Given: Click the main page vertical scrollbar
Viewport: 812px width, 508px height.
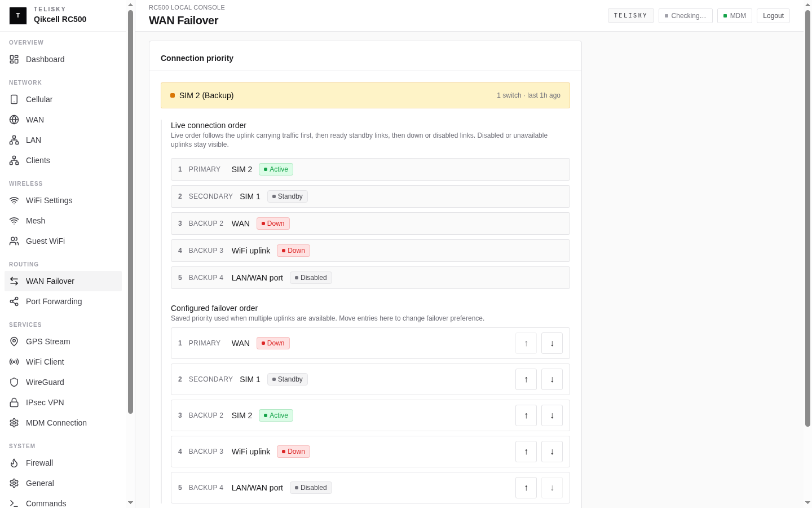Looking at the screenshot, I should click(807, 218).
